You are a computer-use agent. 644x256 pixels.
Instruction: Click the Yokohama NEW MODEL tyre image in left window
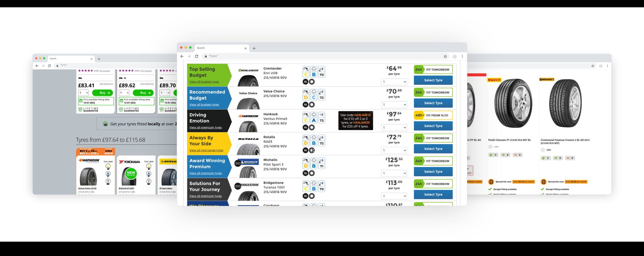tap(129, 176)
